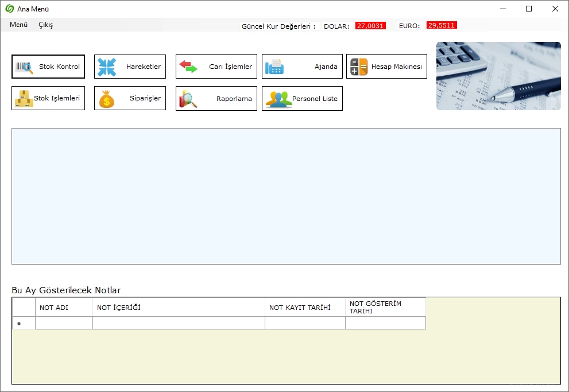The image size is (569, 392).
Task: Click the red DOLAR rate value
Action: 370,26
